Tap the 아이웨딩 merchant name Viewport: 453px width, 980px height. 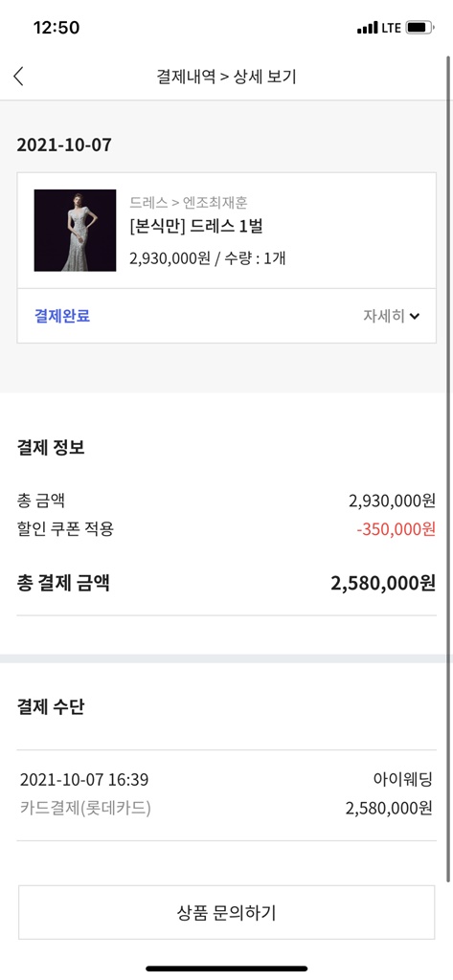click(402, 779)
